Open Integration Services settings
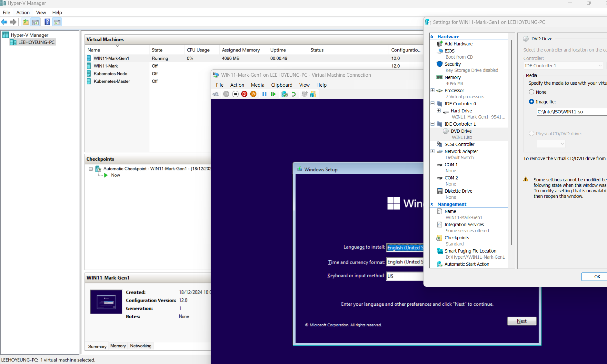 click(464, 225)
